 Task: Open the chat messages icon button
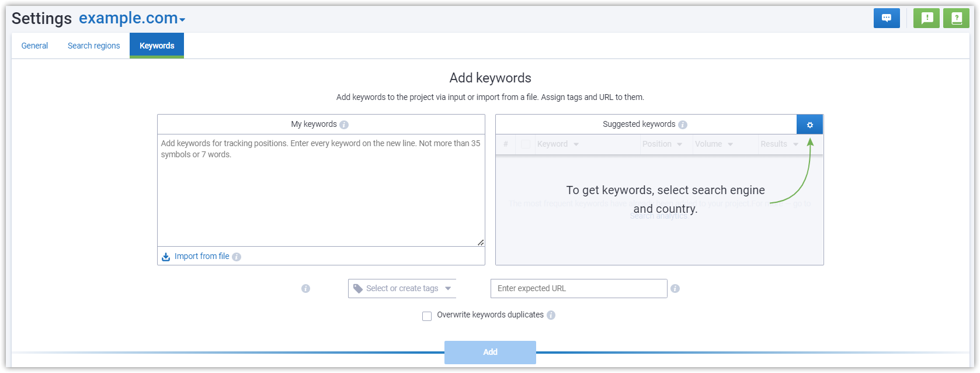(886, 18)
